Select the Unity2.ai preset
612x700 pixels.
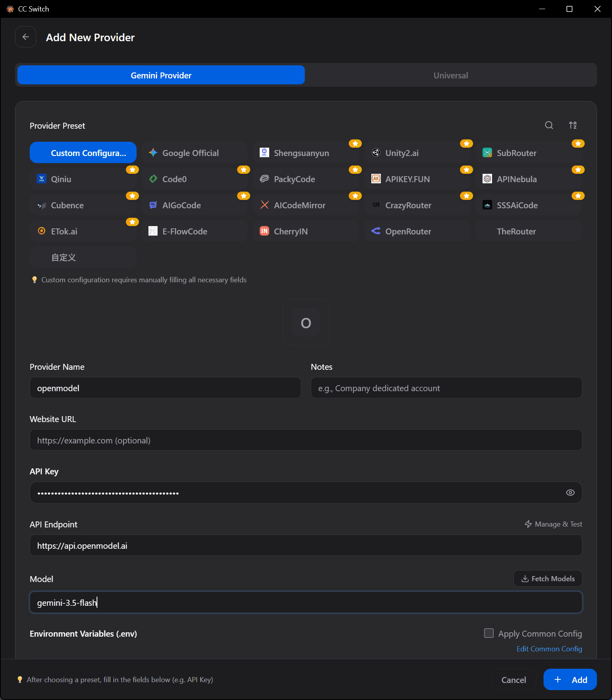(x=418, y=152)
